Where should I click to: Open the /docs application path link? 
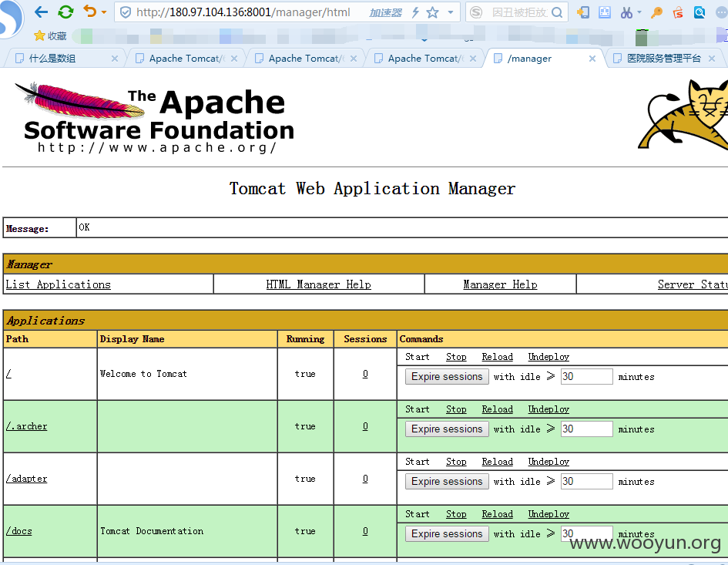tap(19, 531)
